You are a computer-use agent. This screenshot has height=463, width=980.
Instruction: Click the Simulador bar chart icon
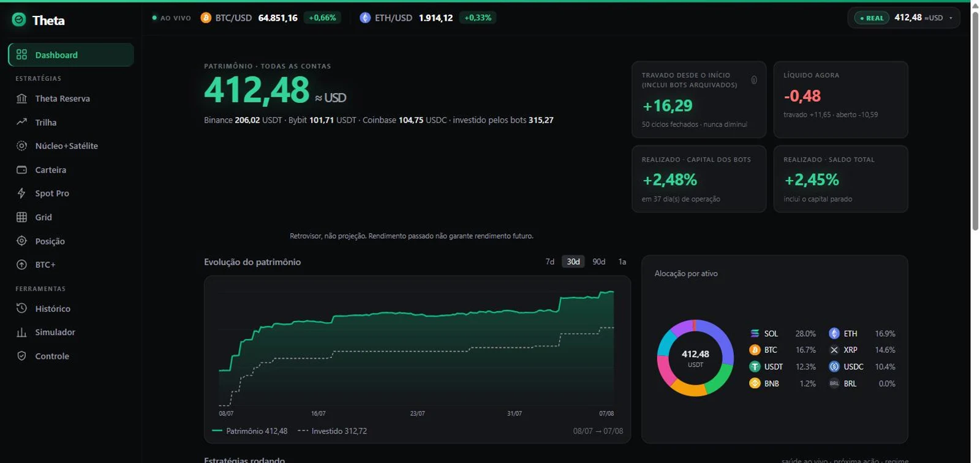tap(21, 332)
